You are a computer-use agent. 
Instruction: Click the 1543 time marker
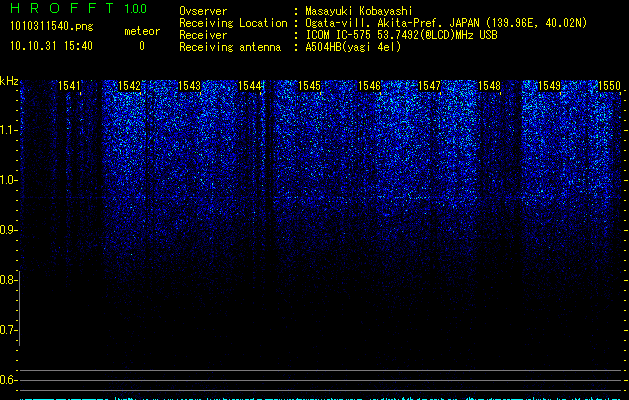click(189, 86)
